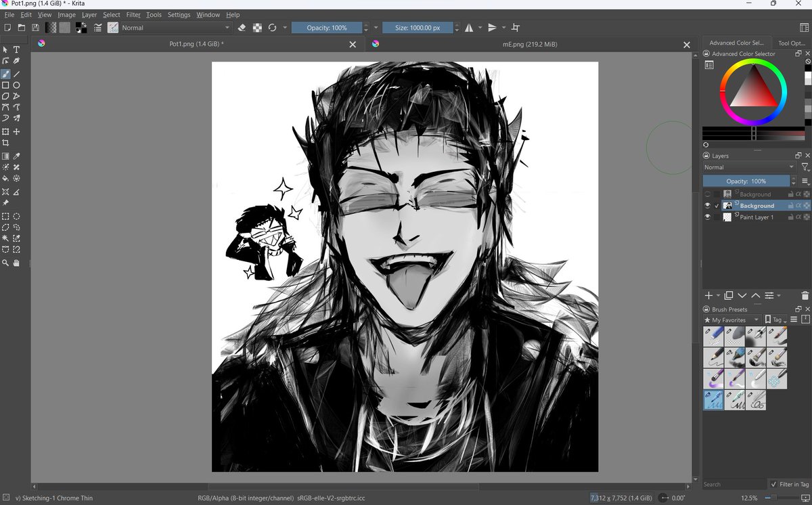This screenshot has height=505, width=812.
Task: Select the Freehand Brush tool
Action: pyautogui.click(x=5, y=74)
